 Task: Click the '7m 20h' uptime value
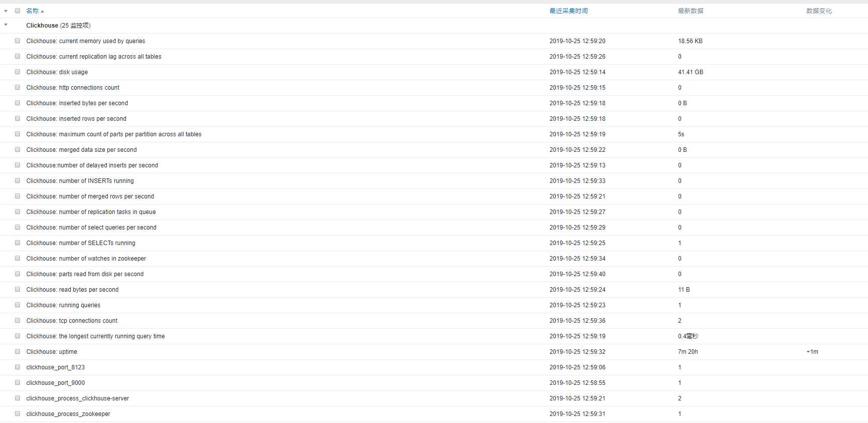688,352
